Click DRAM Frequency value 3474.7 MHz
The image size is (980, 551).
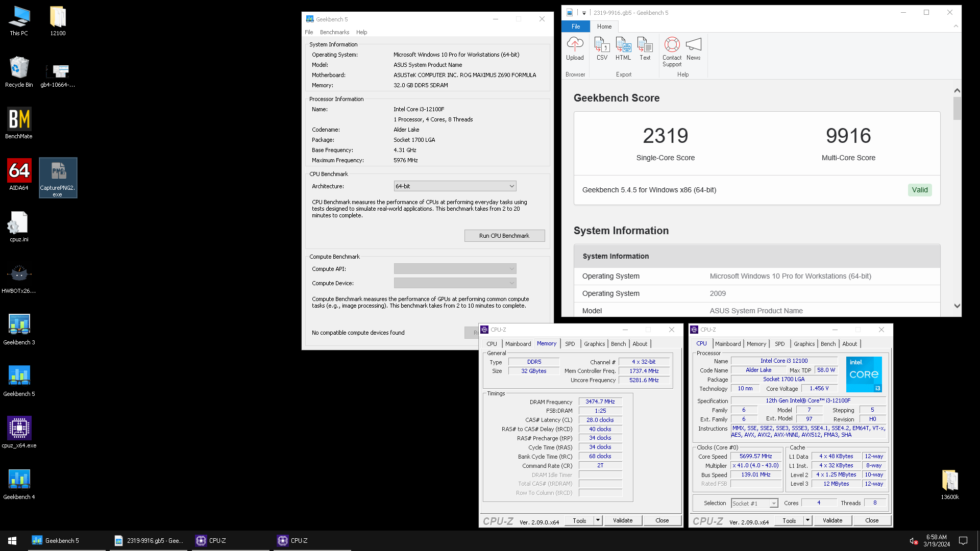tap(600, 402)
